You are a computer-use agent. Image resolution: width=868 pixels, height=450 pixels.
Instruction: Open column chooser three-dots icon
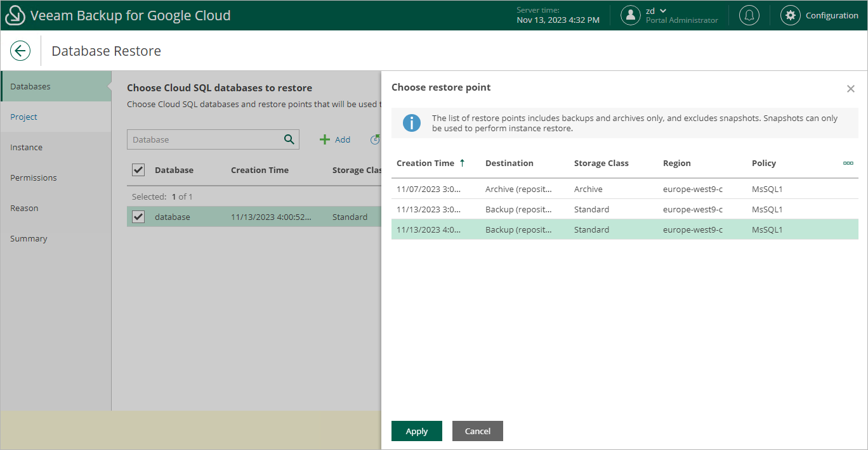[848, 163]
